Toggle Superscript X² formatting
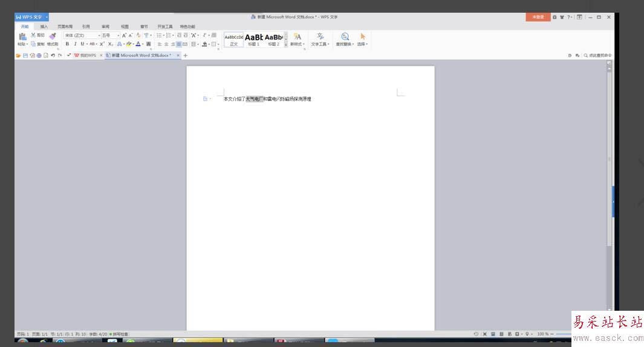 coord(102,44)
